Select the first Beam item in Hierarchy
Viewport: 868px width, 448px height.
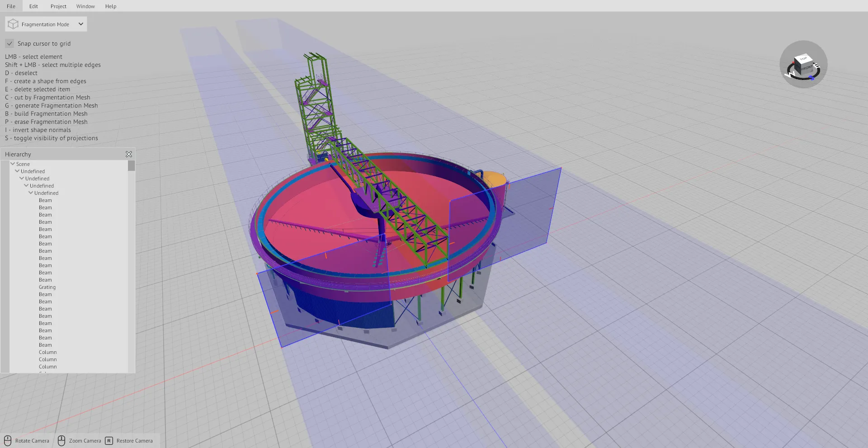click(45, 200)
